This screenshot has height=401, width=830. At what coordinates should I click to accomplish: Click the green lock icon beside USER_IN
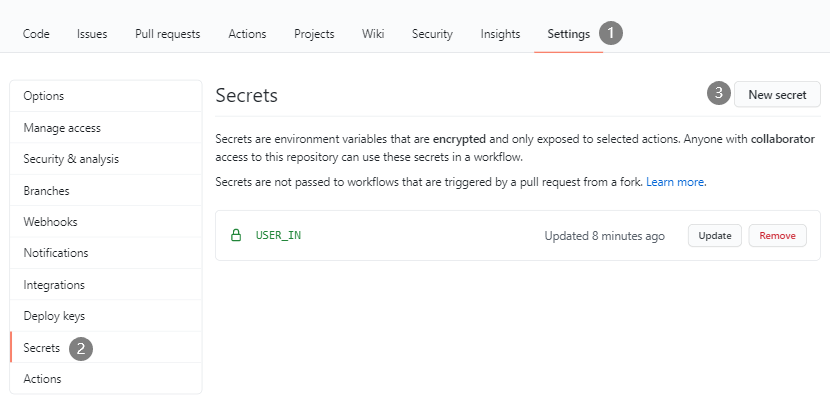pyautogui.click(x=236, y=235)
